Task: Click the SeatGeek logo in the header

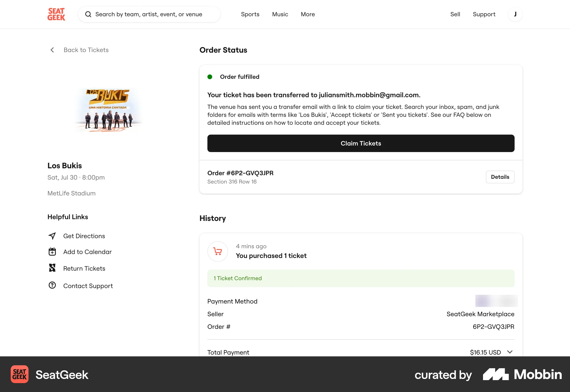Action: pos(56,14)
